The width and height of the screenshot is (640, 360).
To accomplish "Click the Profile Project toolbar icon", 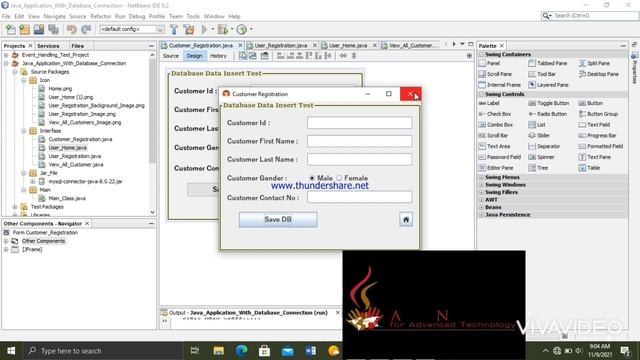I will pyautogui.click(x=242, y=29).
